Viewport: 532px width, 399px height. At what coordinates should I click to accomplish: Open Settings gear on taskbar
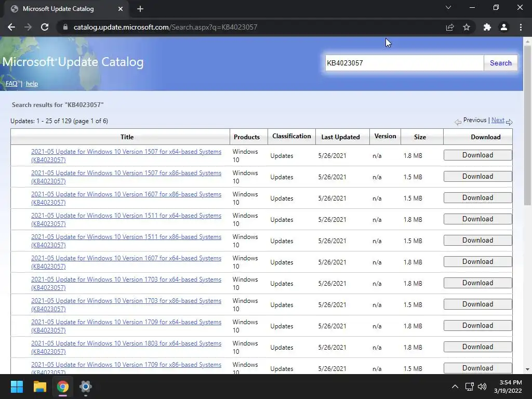tap(86, 387)
